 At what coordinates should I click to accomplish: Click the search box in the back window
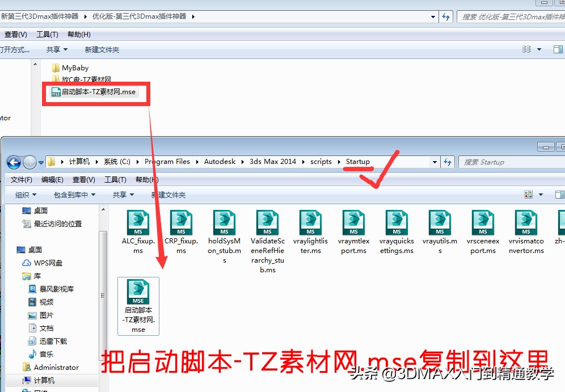coord(511,16)
